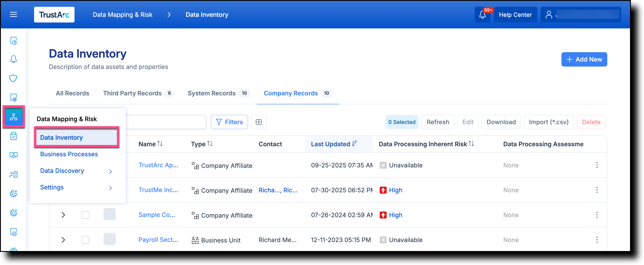Open the Payroll Sect... record link

tap(158, 240)
